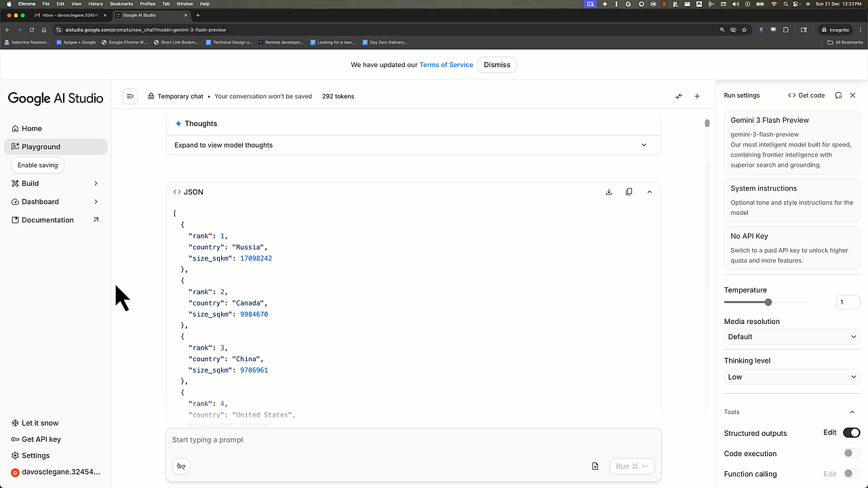
Task: Copy the JSON output using copy icon
Action: 629,192
